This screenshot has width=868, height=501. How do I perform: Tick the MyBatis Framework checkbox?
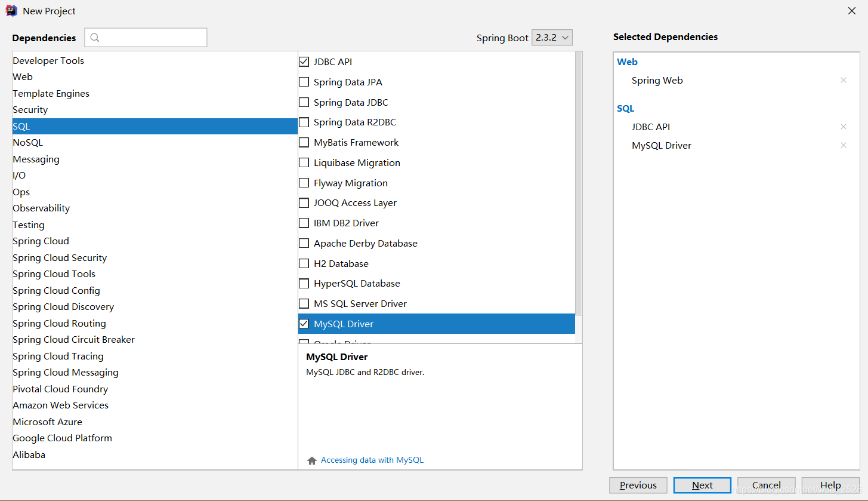[x=304, y=142]
